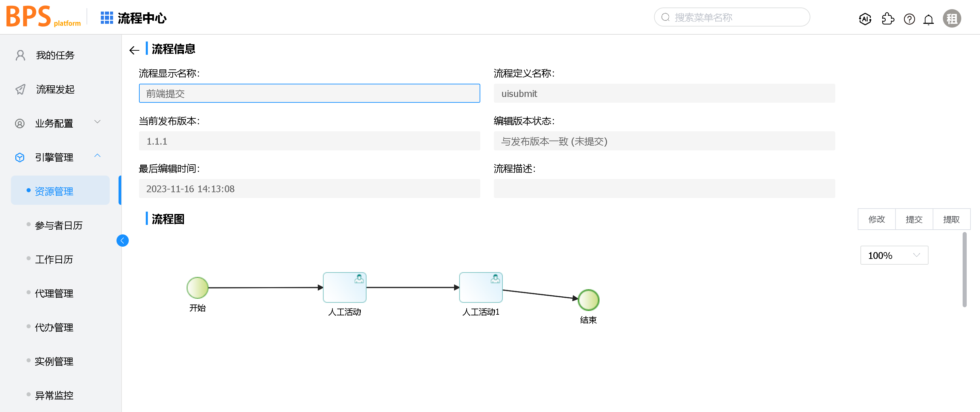Open the 100% zoom dropdown
This screenshot has width=980, height=412.
pos(894,255)
